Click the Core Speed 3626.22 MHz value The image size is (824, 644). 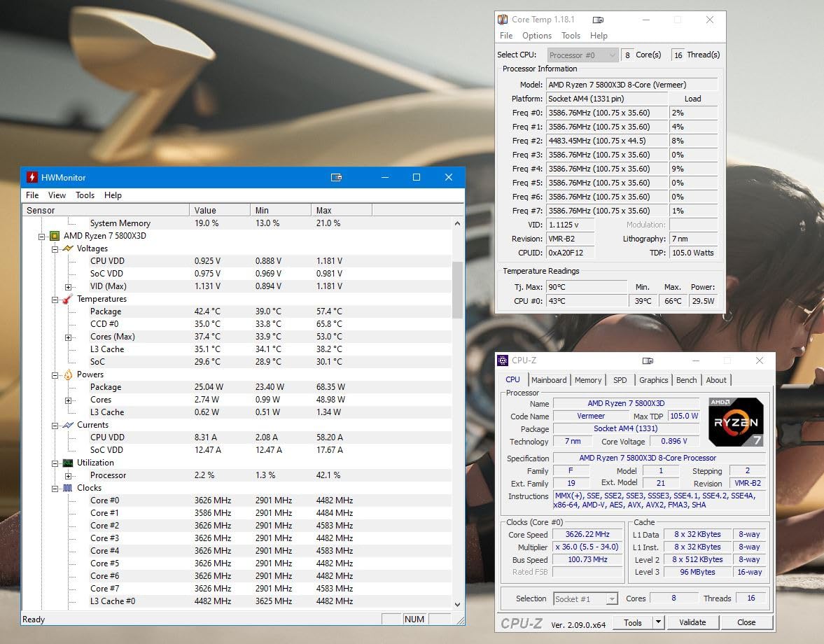click(587, 534)
